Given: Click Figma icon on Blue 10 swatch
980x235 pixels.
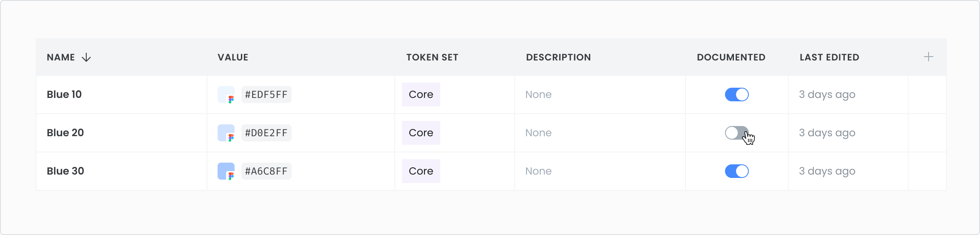Looking at the screenshot, I should (231, 100).
